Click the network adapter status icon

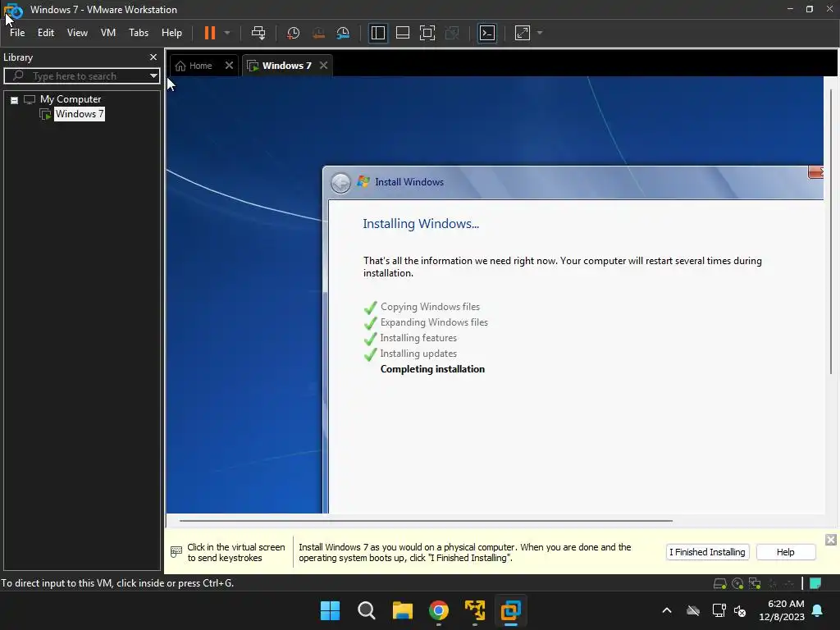pyautogui.click(x=755, y=583)
